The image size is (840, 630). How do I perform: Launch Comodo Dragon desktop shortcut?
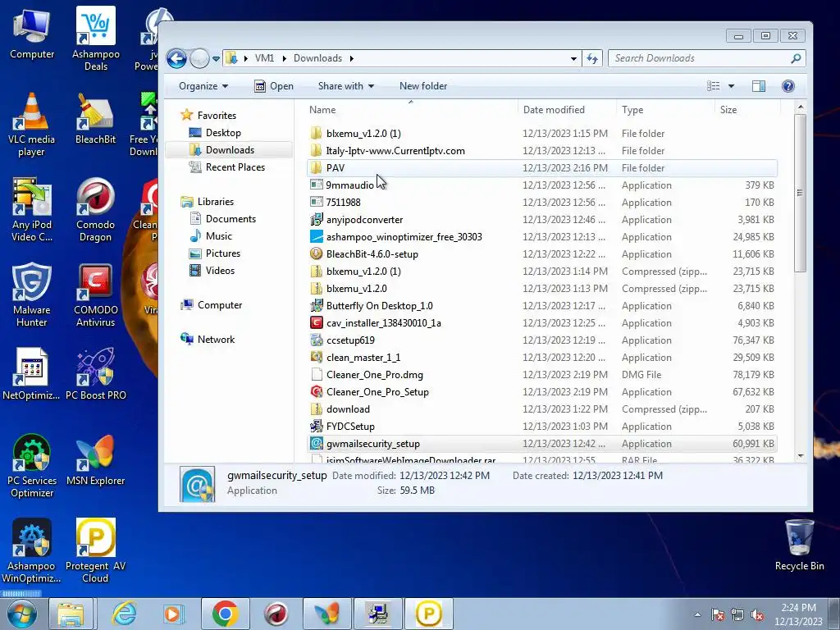(x=95, y=210)
